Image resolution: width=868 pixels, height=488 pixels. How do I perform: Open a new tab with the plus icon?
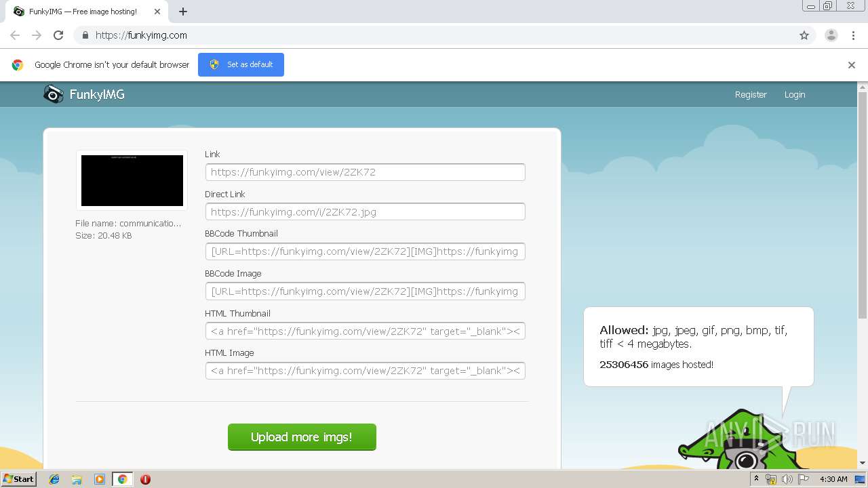point(183,12)
